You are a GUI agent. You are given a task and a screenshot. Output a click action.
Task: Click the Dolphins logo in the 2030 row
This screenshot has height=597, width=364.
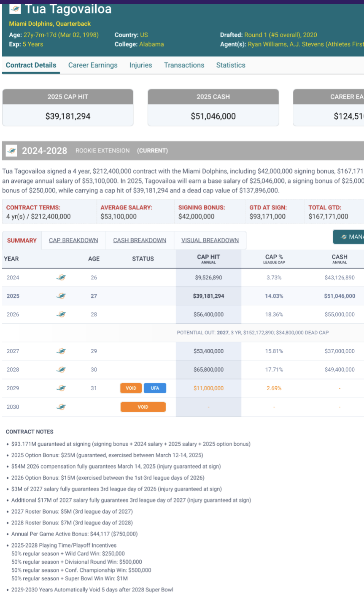pyautogui.click(x=61, y=407)
